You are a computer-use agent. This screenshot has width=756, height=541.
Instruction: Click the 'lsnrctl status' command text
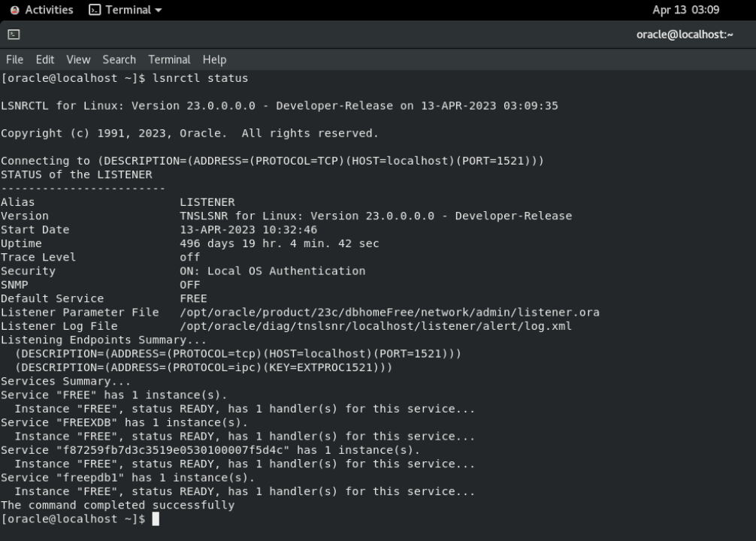coord(200,78)
